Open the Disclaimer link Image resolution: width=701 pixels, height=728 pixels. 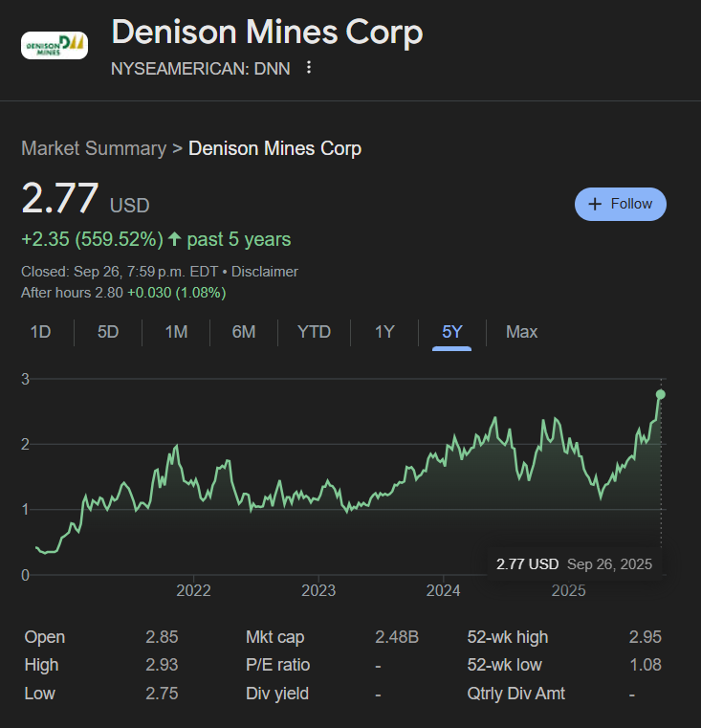(265, 272)
